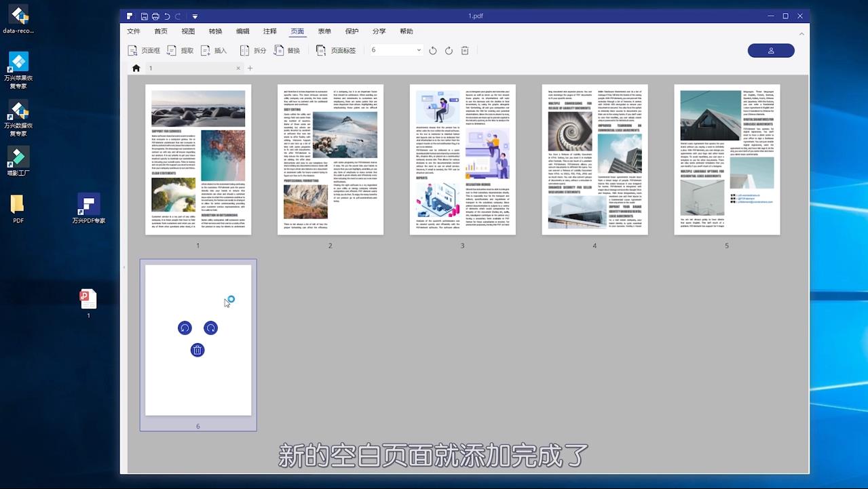Select page 4 thumbnail

pyautogui.click(x=595, y=159)
